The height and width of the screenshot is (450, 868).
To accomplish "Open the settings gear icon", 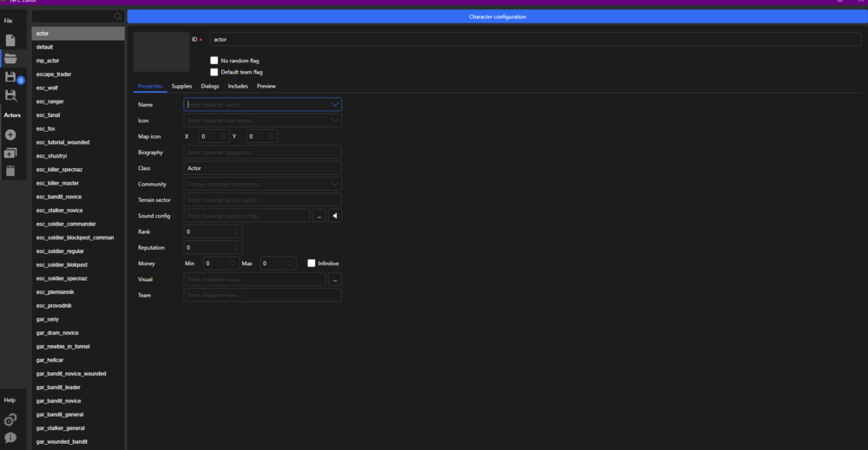I will pos(10,420).
